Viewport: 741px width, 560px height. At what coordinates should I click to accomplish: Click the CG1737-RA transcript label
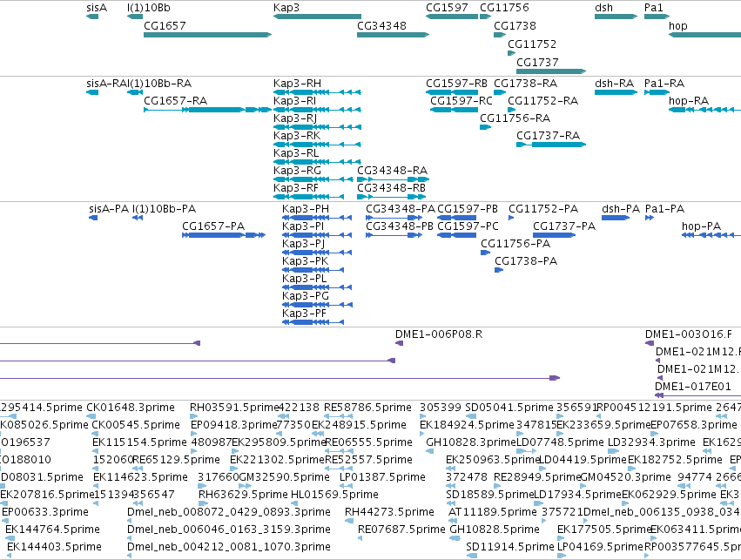pos(549,136)
